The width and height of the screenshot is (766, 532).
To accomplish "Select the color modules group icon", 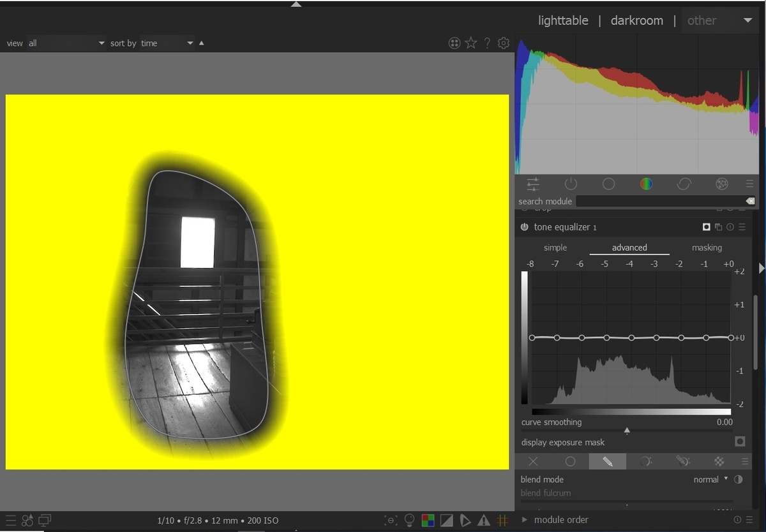I will tap(646, 184).
